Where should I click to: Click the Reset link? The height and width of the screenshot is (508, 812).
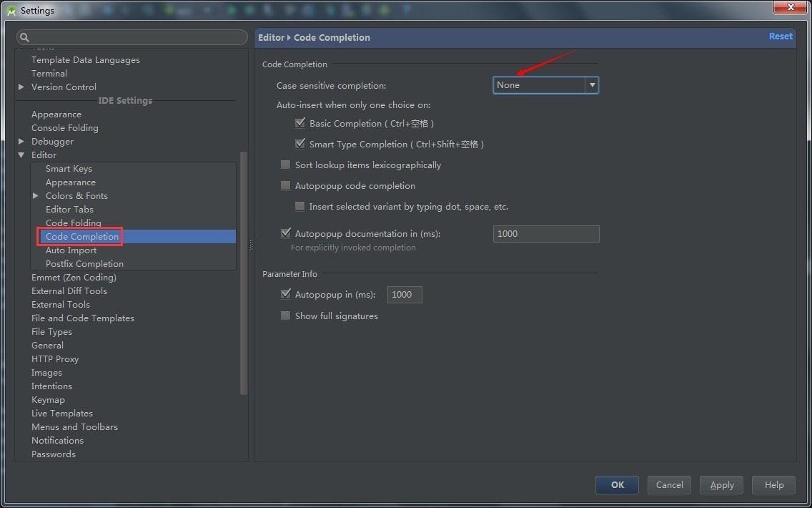[780, 36]
